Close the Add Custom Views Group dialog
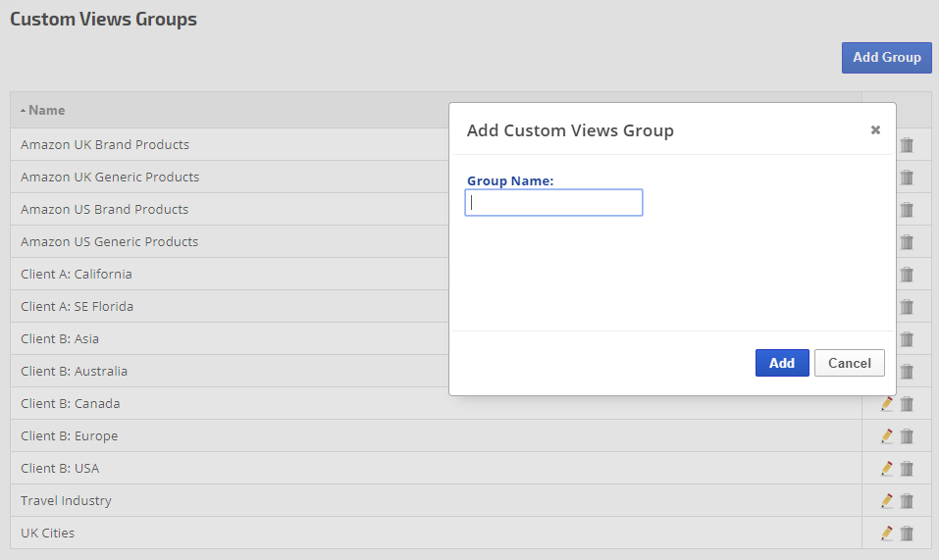939x560 pixels. [x=875, y=129]
